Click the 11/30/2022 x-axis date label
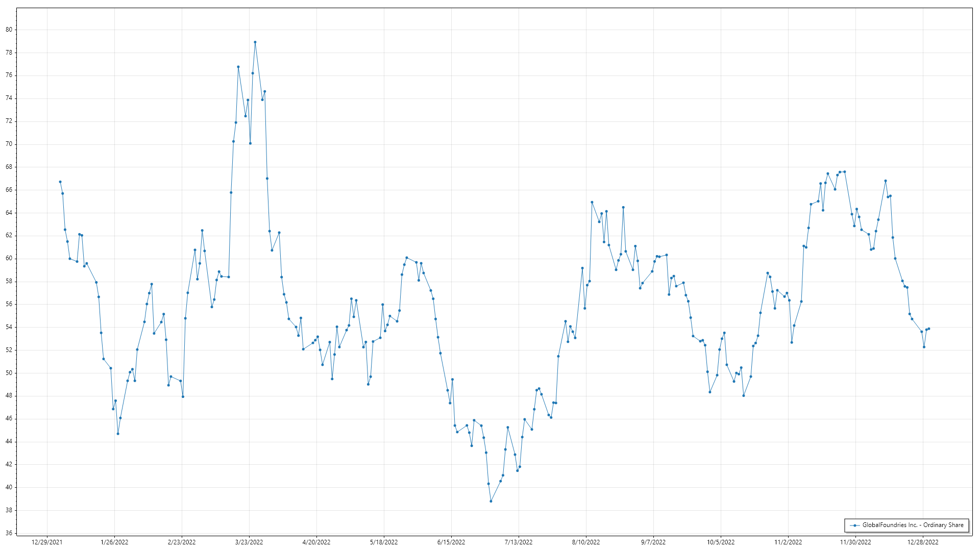Viewport: 980px width, 551px height. (855, 542)
